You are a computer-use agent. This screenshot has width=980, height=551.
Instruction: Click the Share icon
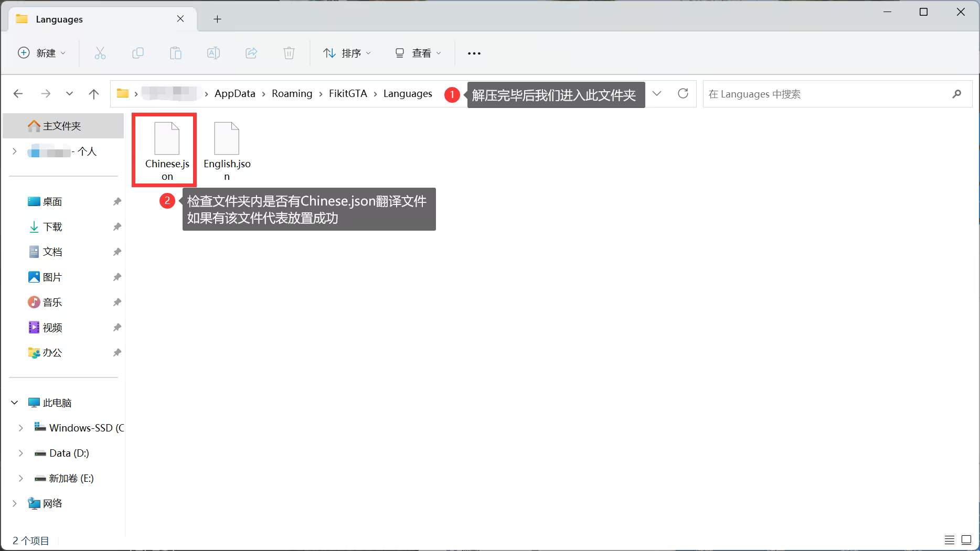(251, 53)
